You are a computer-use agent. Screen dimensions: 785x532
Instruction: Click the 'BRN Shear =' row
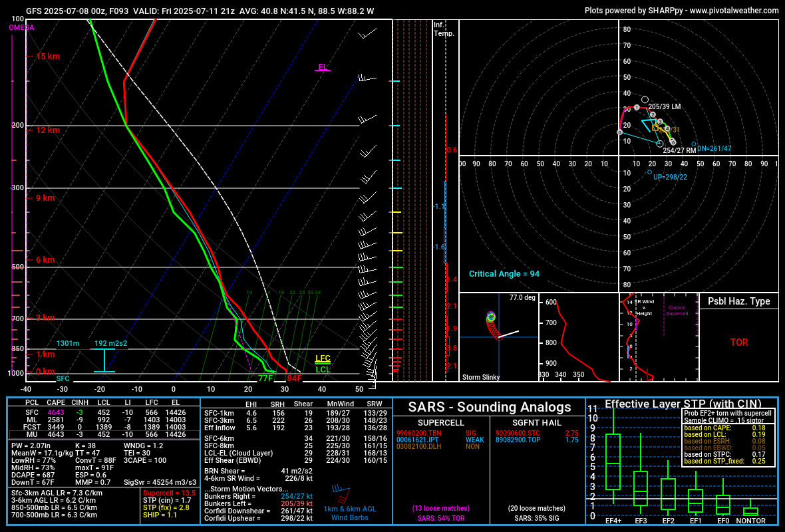point(258,471)
